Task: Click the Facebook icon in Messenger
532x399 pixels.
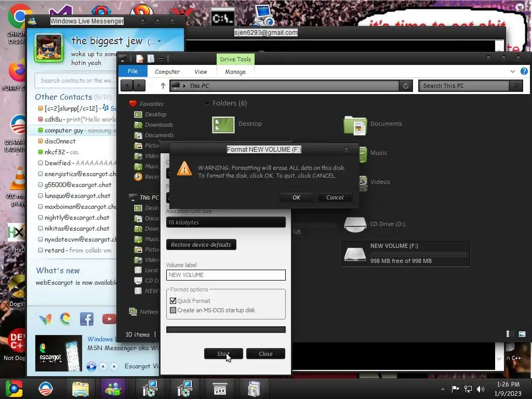Action: [x=87, y=319]
